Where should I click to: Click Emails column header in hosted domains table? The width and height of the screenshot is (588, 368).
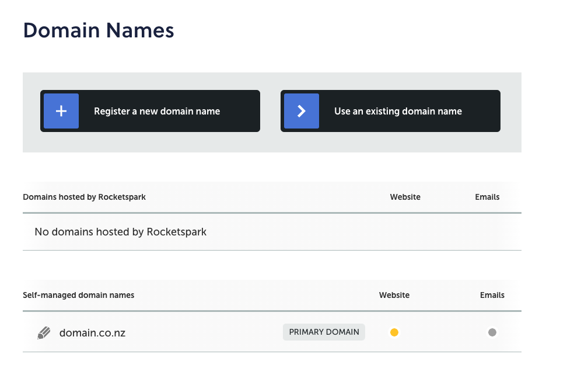[487, 197]
